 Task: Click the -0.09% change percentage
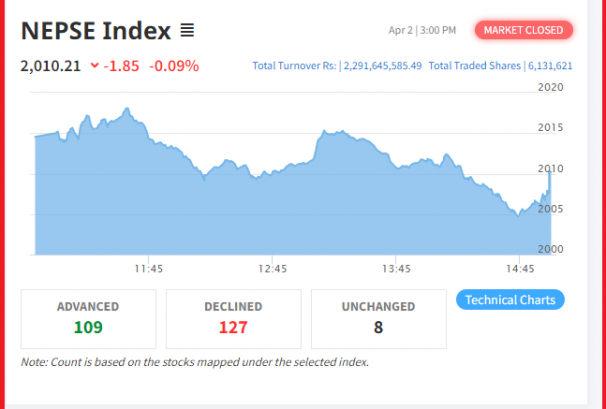pyautogui.click(x=174, y=66)
